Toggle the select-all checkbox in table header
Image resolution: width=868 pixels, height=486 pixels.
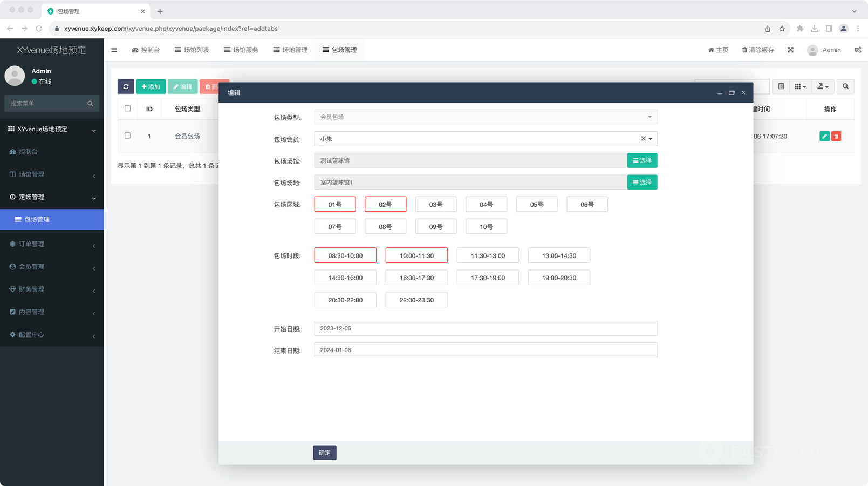coord(128,109)
